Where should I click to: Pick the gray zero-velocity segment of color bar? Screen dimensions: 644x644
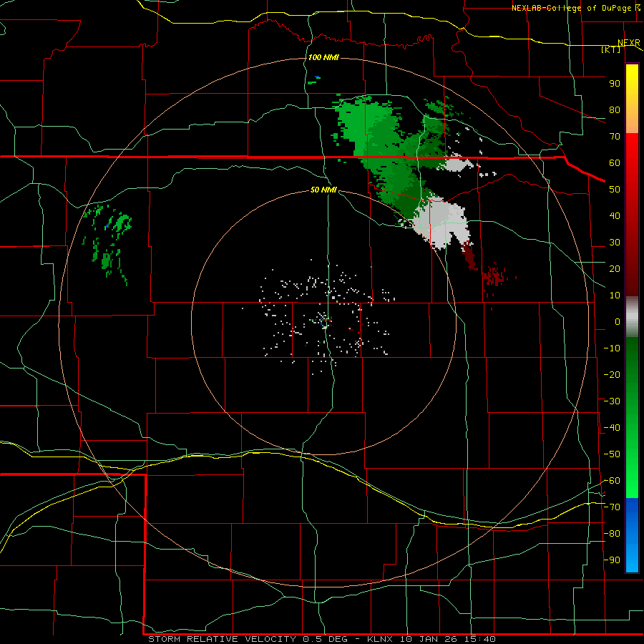(632, 317)
